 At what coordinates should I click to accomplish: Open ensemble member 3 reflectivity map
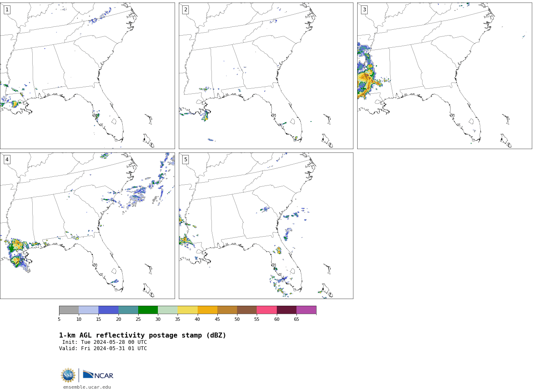pyautogui.click(x=445, y=76)
